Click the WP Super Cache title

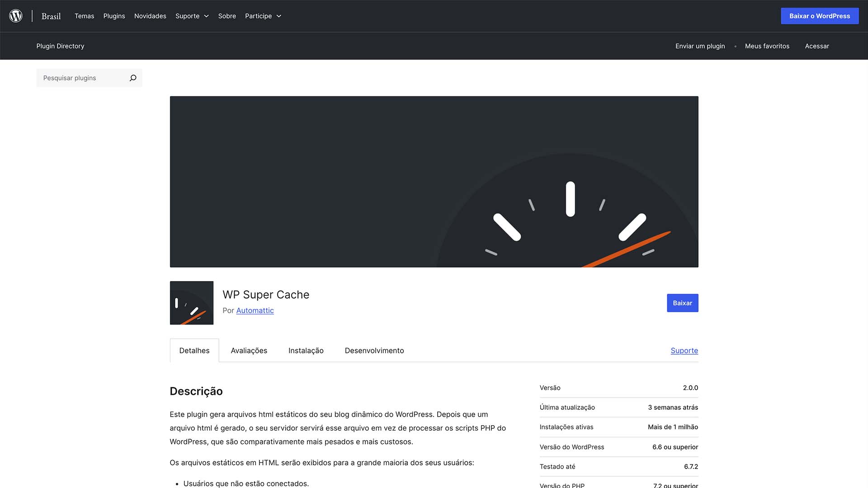click(266, 295)
